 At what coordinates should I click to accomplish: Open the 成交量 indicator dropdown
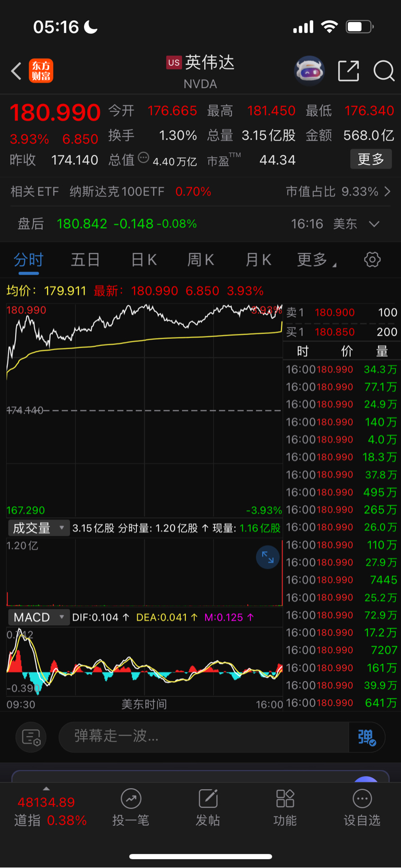pyautogui.click(x=38, y=528)
